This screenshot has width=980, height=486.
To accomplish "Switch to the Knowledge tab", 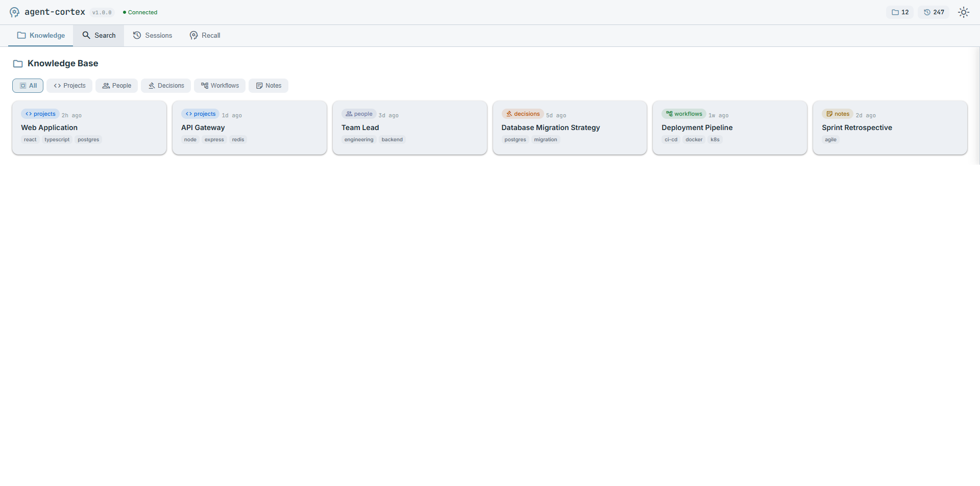I will coord(41,35).
